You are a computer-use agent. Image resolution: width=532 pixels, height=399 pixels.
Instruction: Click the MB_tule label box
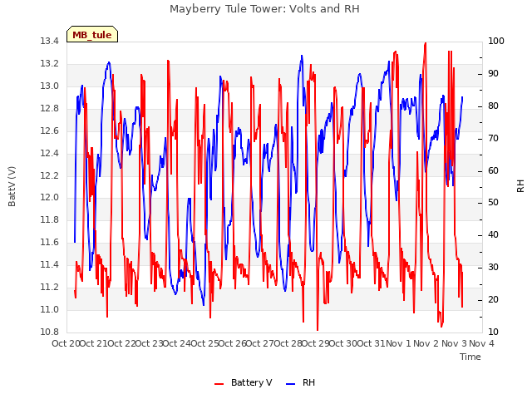(x=92, y=34)
